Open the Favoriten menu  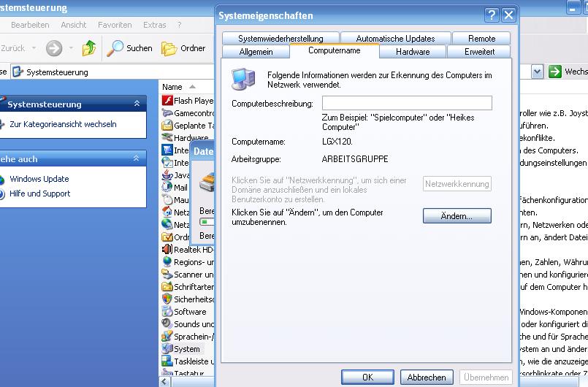pyautogui.click(x=115, y=25)
